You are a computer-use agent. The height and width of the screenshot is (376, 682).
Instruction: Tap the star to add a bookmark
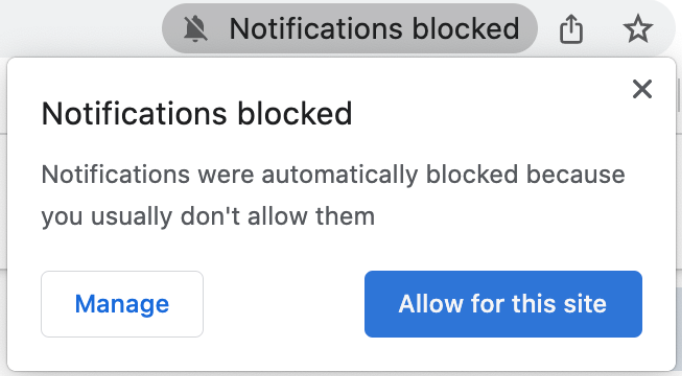pos(638,29)
